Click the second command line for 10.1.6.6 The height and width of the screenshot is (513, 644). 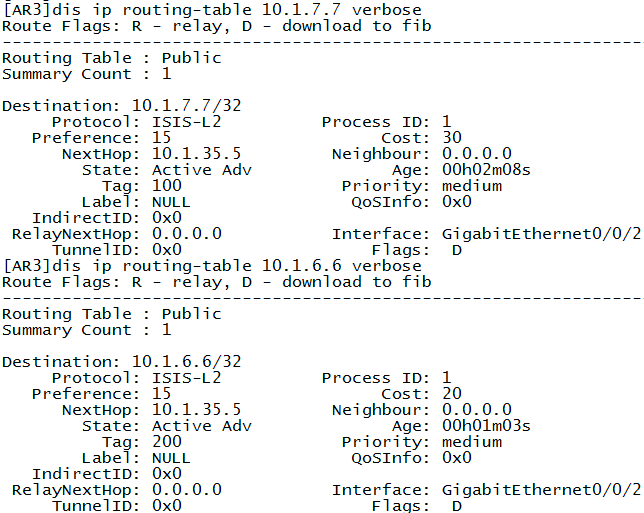[212, 266]
